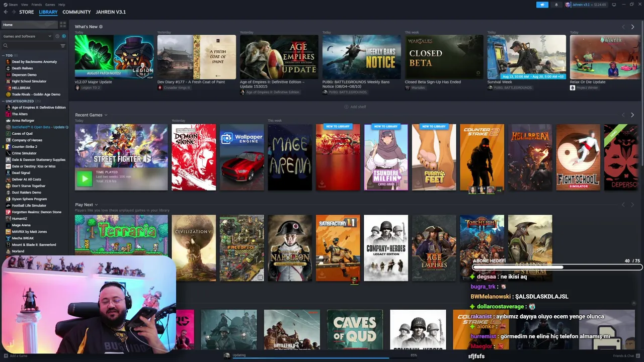Open the collections grid view icon
This screenshot has width=644, height=362.
click(63, 25)
